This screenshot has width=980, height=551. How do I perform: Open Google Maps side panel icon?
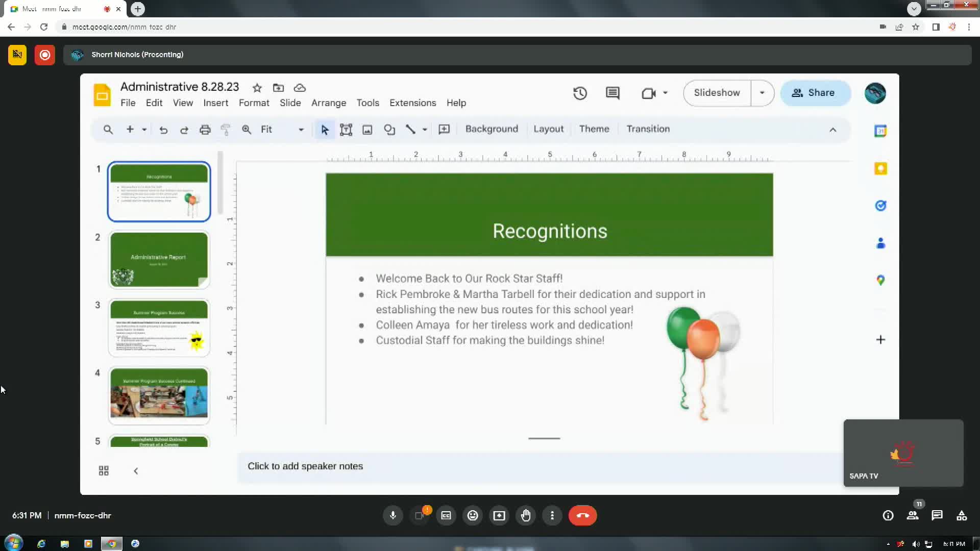(x=880, y=280)
